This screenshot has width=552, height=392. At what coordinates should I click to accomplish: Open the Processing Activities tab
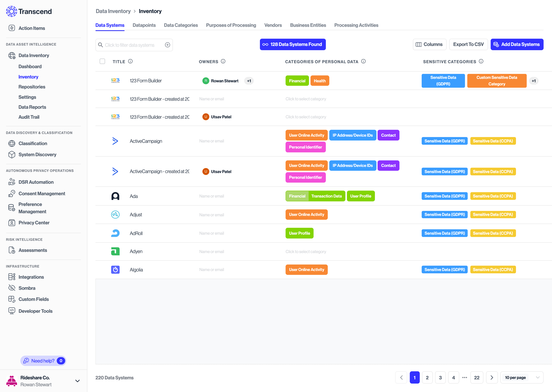pyautogui.click(x=356, y=25)
